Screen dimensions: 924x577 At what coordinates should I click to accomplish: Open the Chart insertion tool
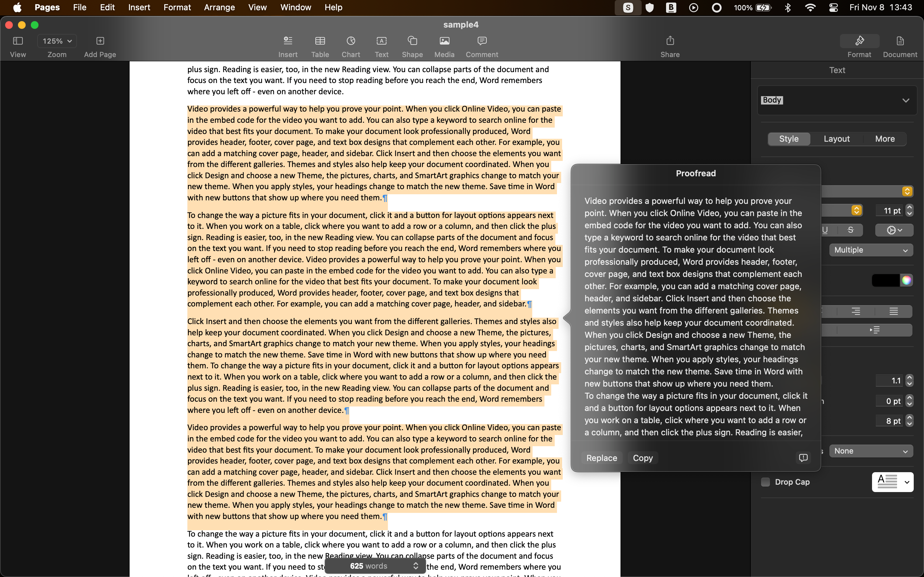click(x=350, y=46)
